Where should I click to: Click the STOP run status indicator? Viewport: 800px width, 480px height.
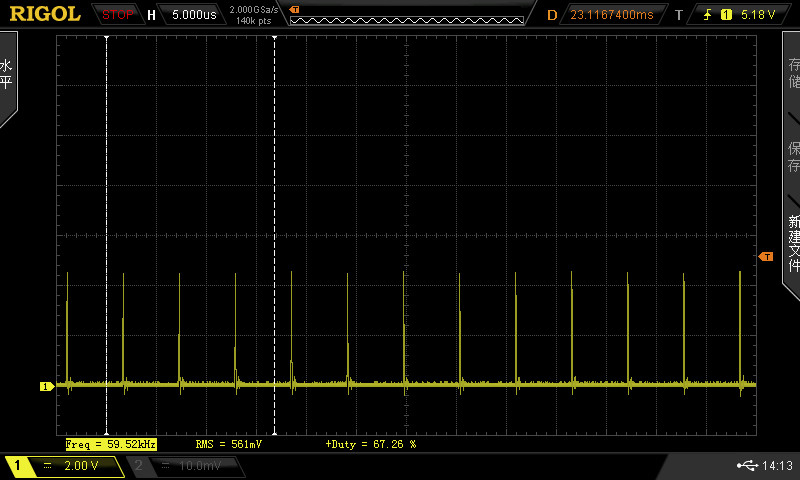pyautogui.click(x=117, y=15)
